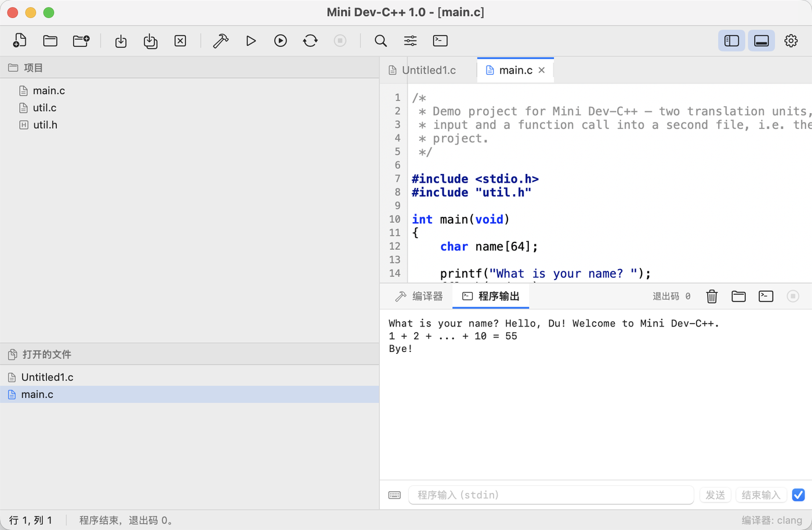The width and height of the screenshot is (812, 530).
Task: Create a new project folder
Action: point(81,41)
